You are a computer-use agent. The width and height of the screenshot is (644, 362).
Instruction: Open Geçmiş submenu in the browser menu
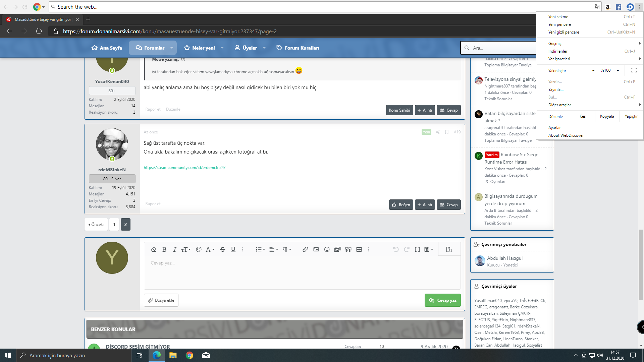pos(555,44)
